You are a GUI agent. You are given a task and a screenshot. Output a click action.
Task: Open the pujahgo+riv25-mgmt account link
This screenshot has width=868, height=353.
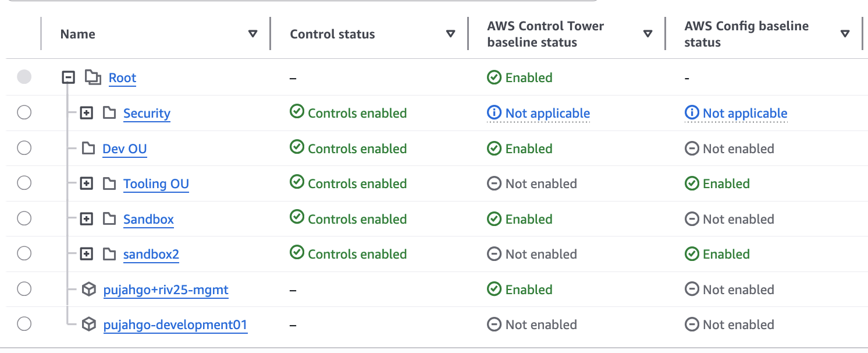[166, 290]
